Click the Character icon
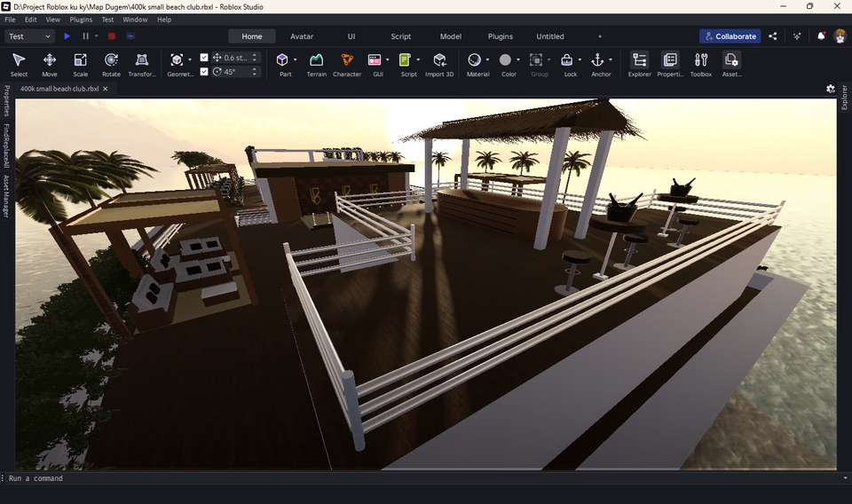The image size is (852, 504). [346, 60]
